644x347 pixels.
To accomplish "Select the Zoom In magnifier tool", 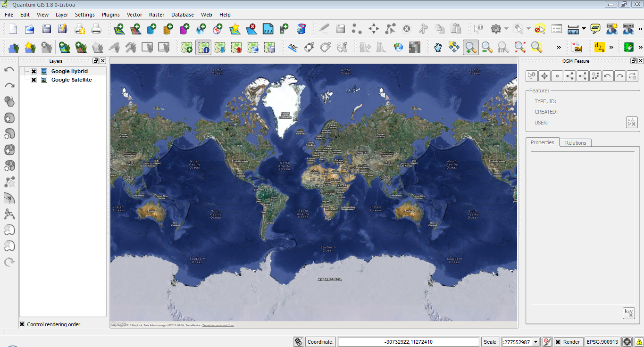I will [x=470, y=47].
